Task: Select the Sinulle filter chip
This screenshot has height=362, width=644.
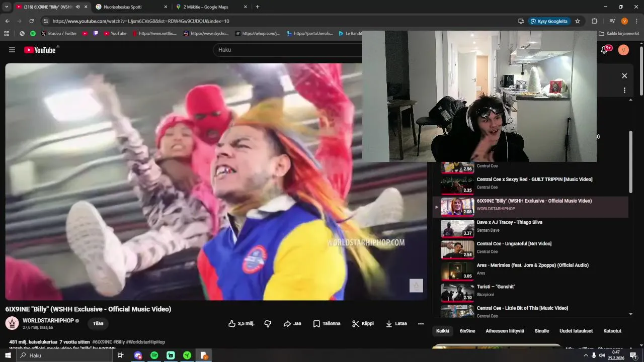Action: tap(542, 331)
